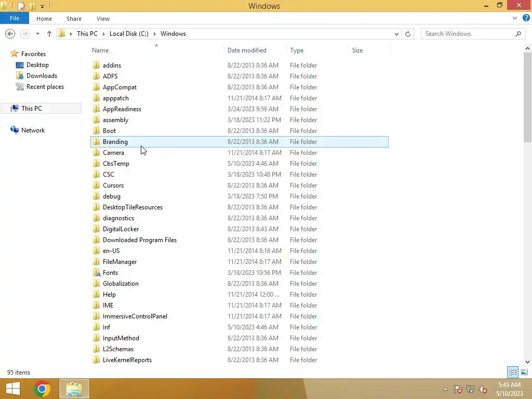532x399 pixels.
Task: Select the en-US folder
Action: [240, 251]
